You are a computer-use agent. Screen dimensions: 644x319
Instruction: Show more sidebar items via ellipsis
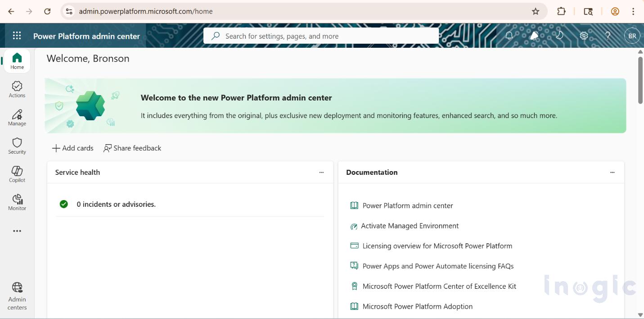17,231
